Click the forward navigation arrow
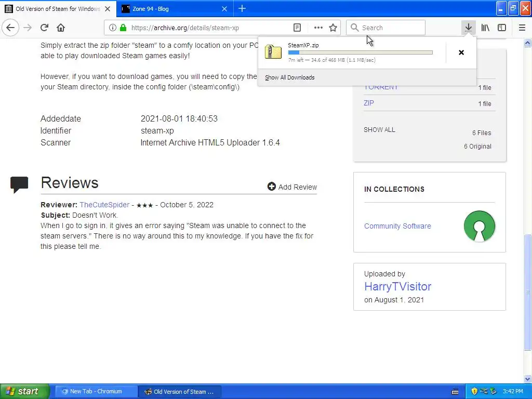Image resolution: width=532 pixels, height=399 pixels. (x=28, y=28)
